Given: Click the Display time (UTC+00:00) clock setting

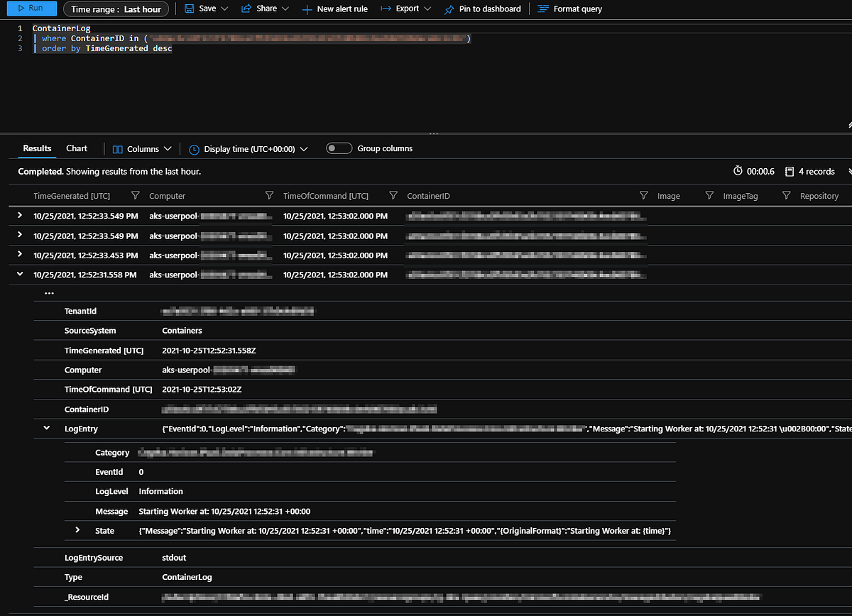Looking at the screenshot, I should (x=247, y=148).
